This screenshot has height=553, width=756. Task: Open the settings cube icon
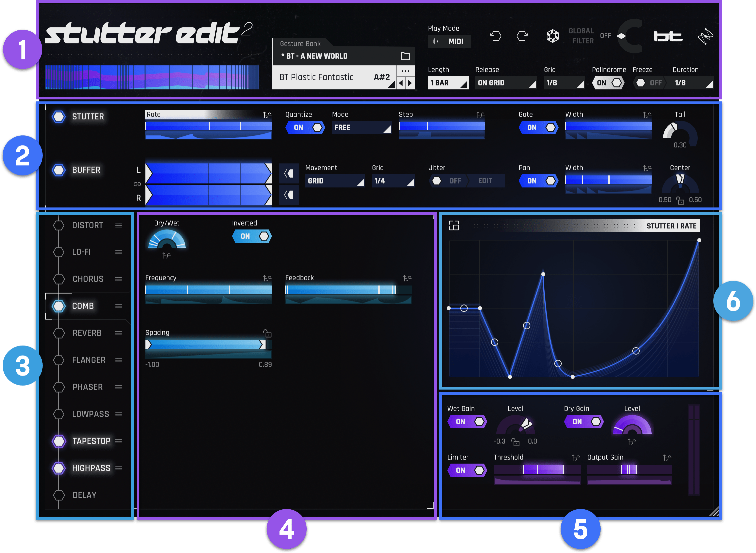coord(552,36)
